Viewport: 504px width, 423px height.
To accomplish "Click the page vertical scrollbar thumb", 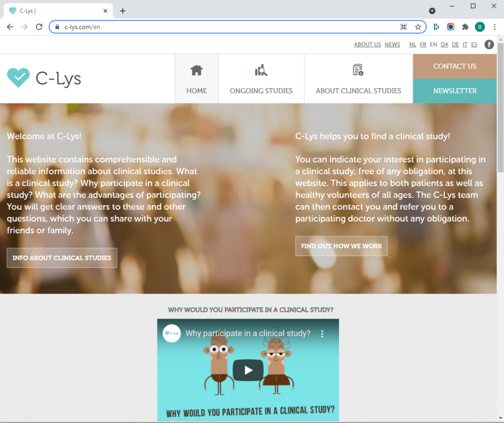I will point(501,108).
